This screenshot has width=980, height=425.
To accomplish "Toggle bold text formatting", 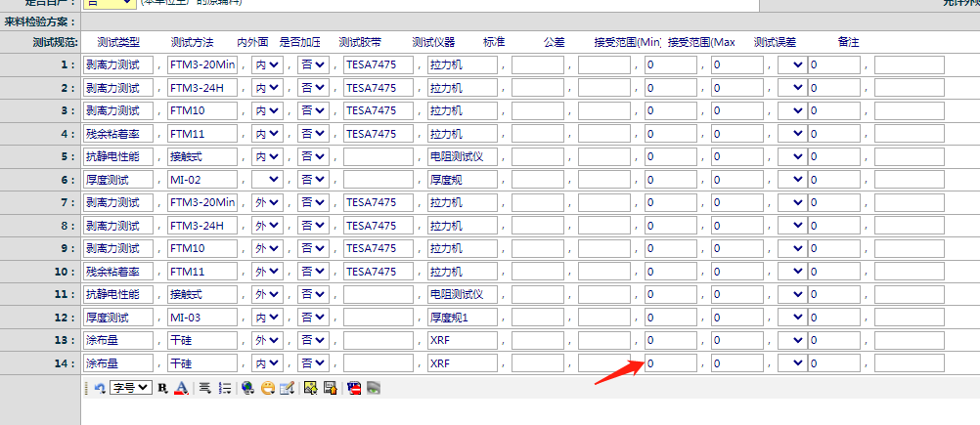I will click(x=163, y=388).
